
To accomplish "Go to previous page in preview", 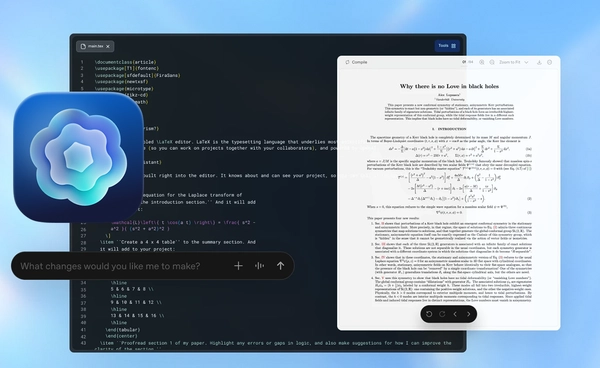I will coord(455,314).
